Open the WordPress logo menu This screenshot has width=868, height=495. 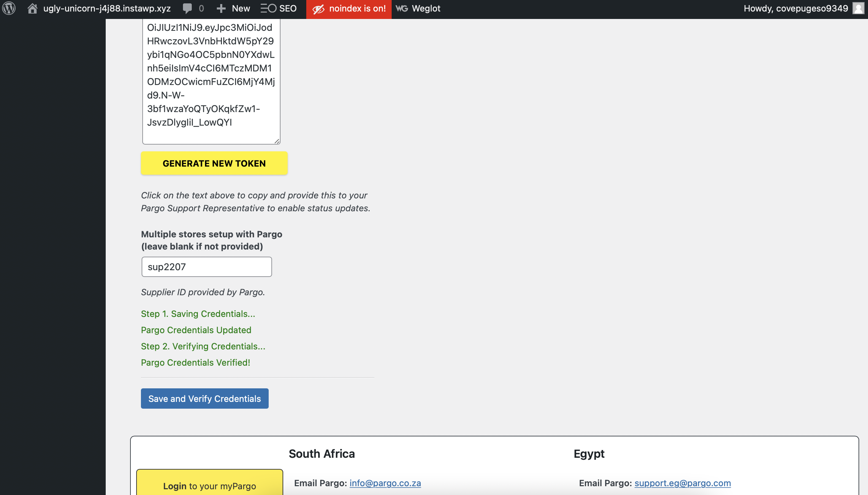(x=9, y=8)
